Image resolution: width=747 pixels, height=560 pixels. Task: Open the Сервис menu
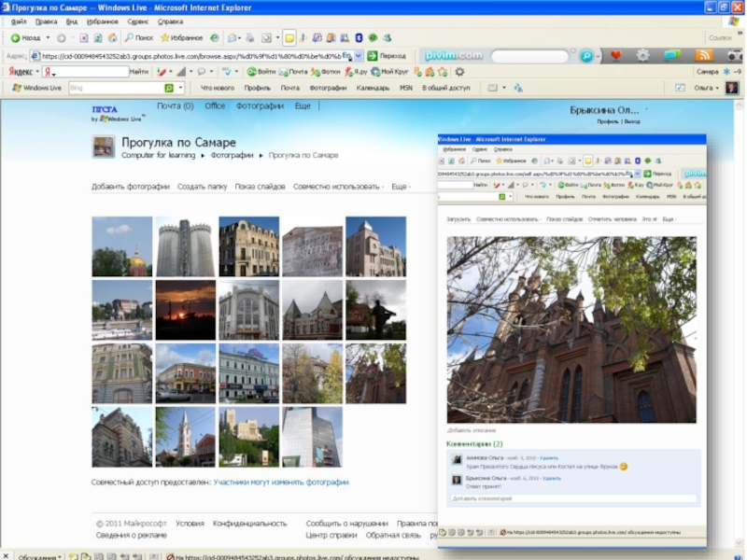137,21
